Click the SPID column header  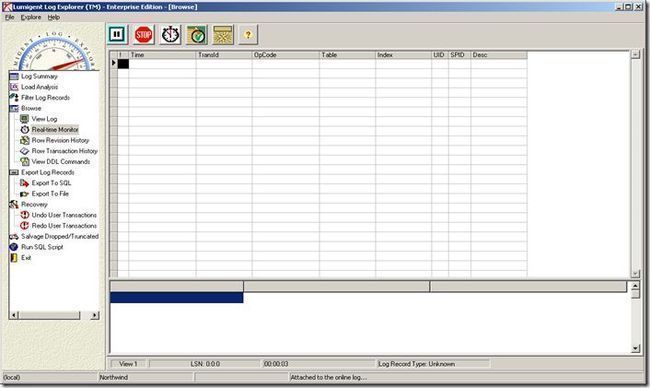(459, 55)
